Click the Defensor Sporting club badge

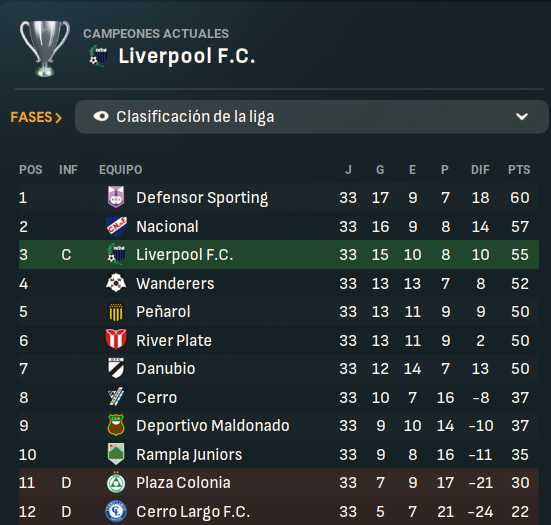point(116,197)
